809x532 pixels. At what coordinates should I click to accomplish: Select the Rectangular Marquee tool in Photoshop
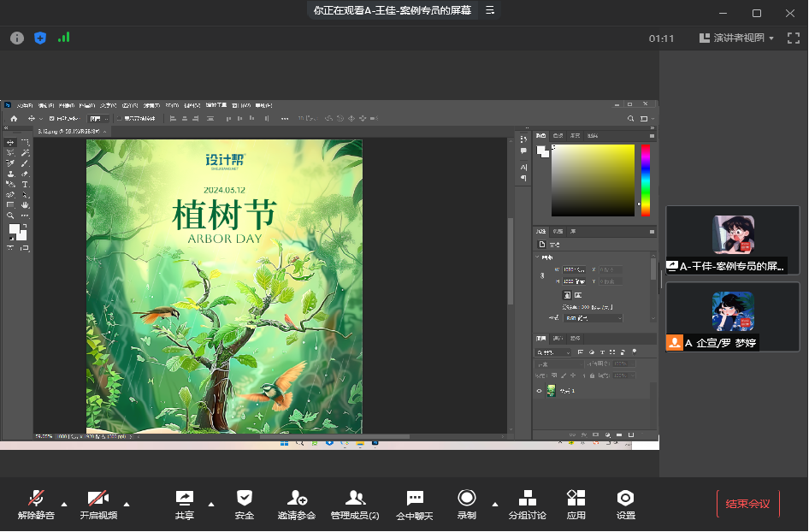(x=25, y=143)
